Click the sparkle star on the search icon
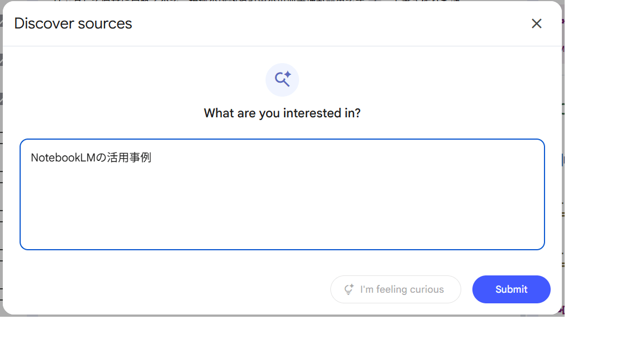 [287, 75]
